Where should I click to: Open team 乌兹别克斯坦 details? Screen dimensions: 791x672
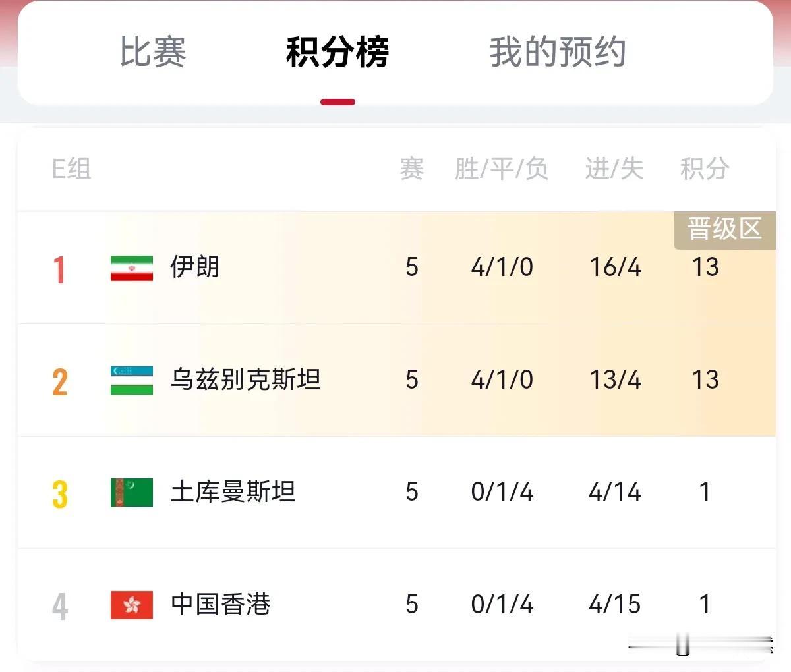coord(245,380)
